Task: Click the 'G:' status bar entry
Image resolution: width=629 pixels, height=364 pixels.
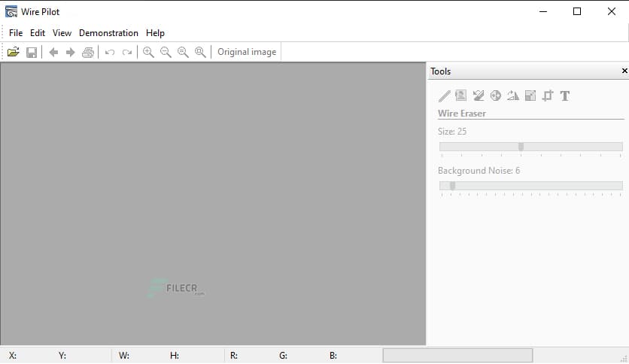Action: click(x=283, y=356)
